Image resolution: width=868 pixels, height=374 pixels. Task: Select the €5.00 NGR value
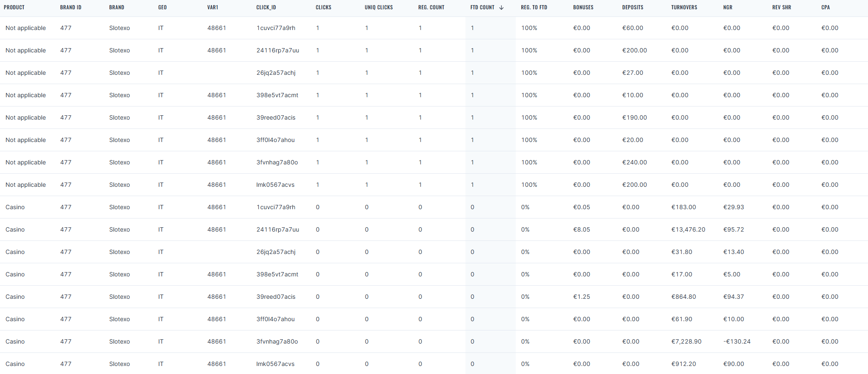(x=732, y=274)
